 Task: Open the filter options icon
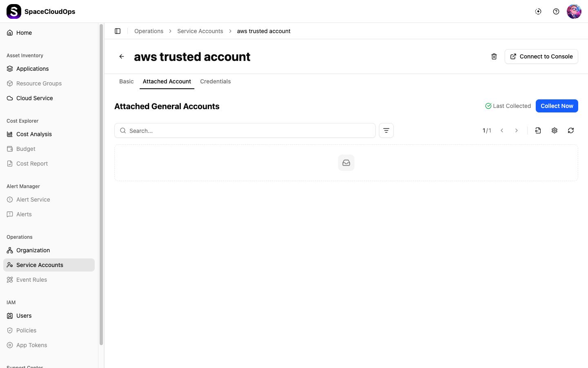tap(386, 130)
